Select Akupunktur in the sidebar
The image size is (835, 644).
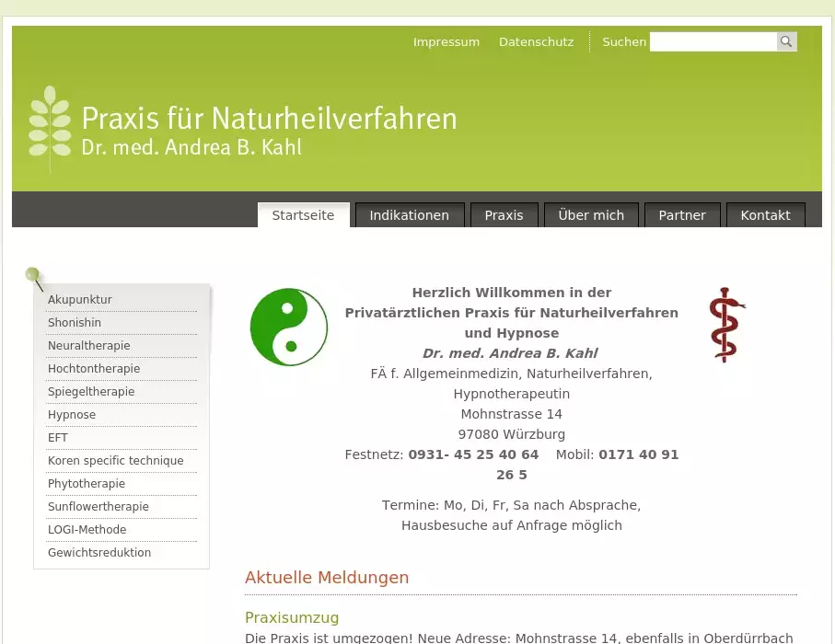80,300
